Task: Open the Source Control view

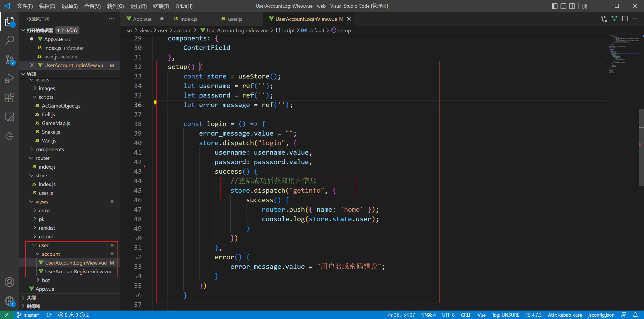Action: click(x=10, y=59)
